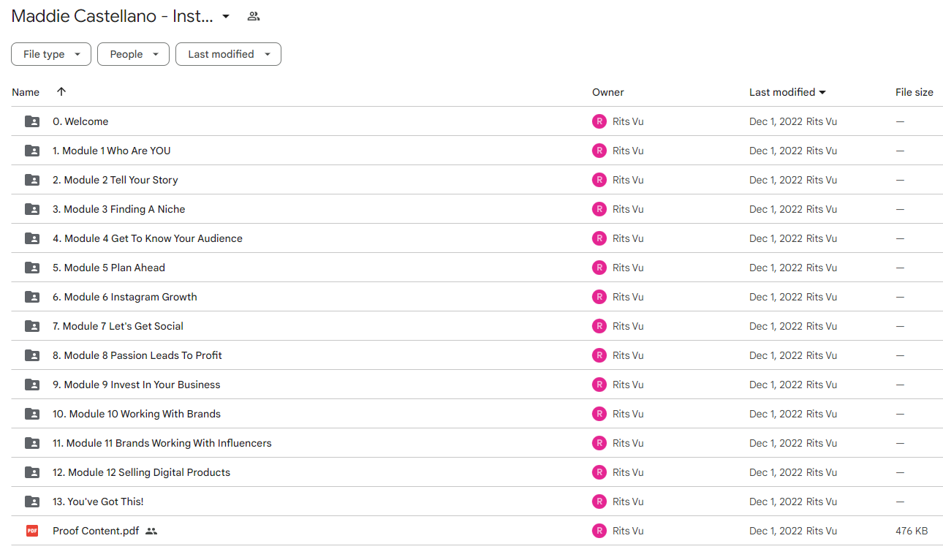Click Dec 1, 2022 date in Module 10 row
Image resolution: width=943 pixels, height=560 pixels.
(x=776, y=414)
